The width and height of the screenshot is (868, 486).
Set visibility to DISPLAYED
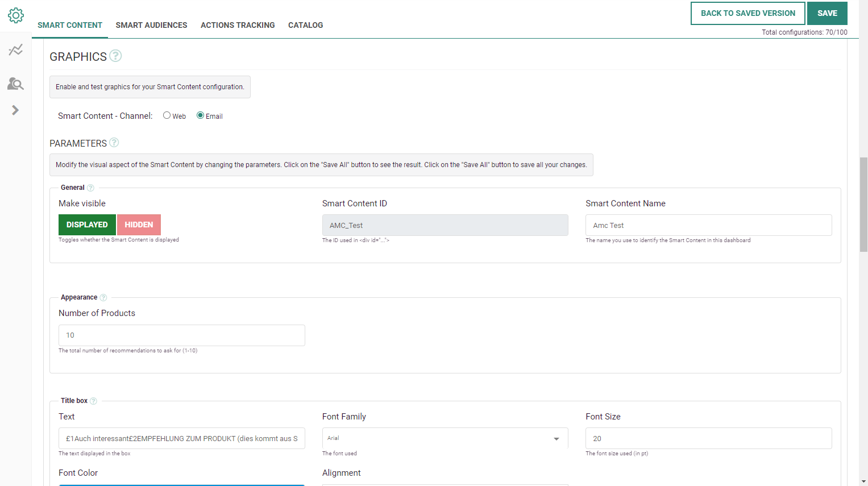tap(87, 225)
